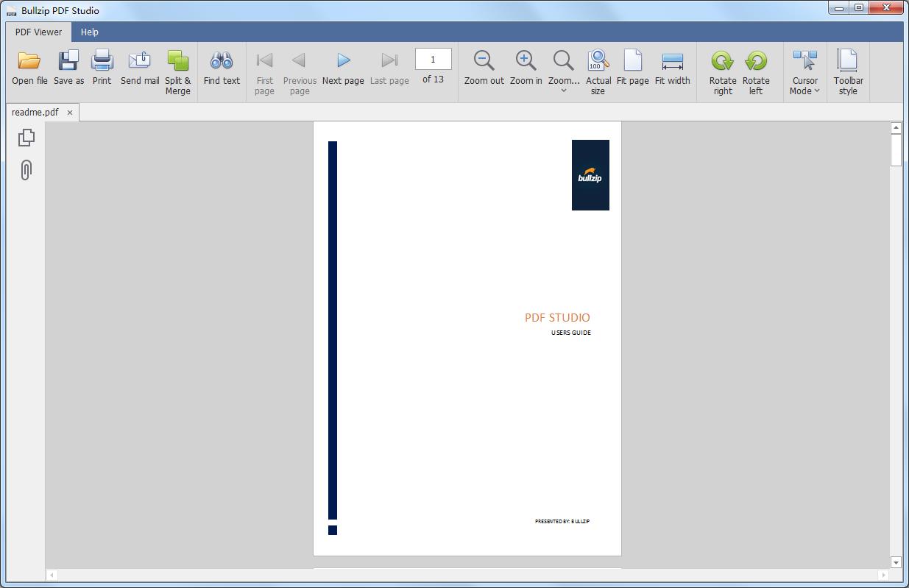Go to the Next page

coord(343,62)
